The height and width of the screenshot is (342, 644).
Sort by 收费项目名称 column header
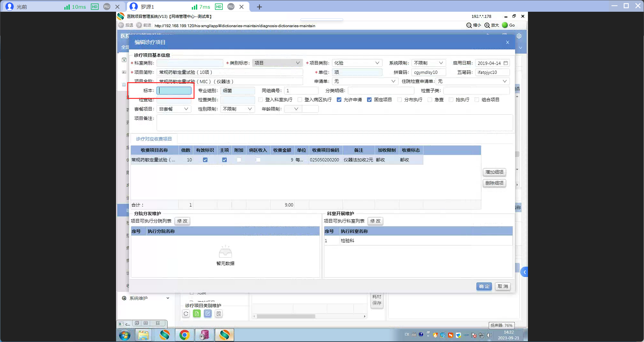[x=154, y=150]
